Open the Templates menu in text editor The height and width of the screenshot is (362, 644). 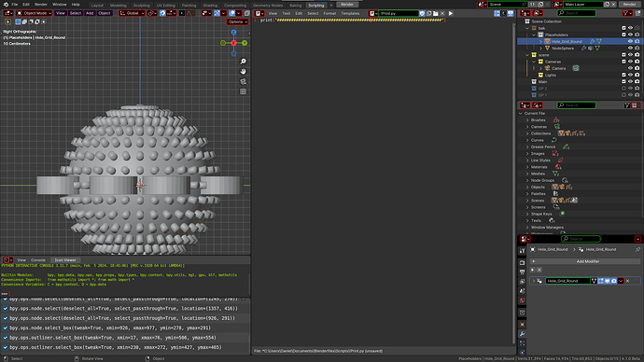pyautogui.click(x=350, y=13)
